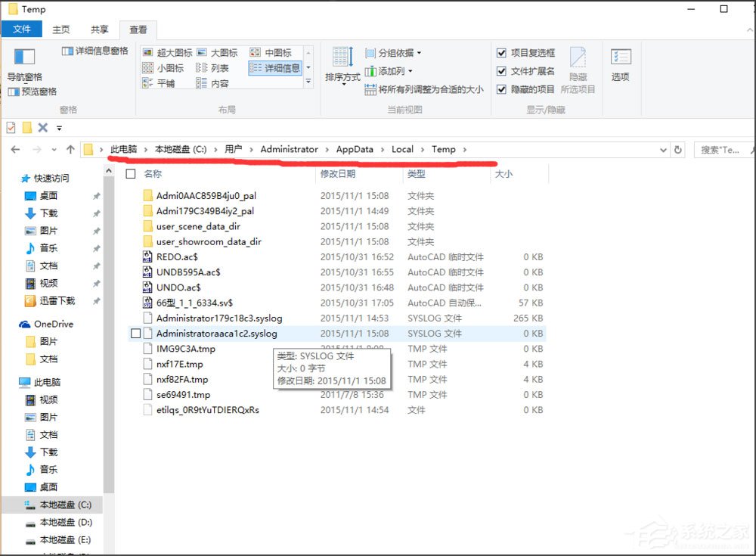This screenshot has height=556, width=756.
Task: Select 桌面 under 快速访问 in sidebar
Action: tap(46, 195)
